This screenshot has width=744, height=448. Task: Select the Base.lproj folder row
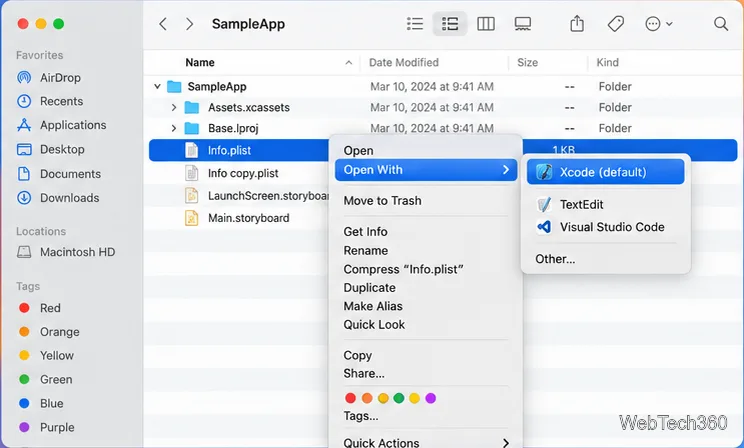point(443,128)
